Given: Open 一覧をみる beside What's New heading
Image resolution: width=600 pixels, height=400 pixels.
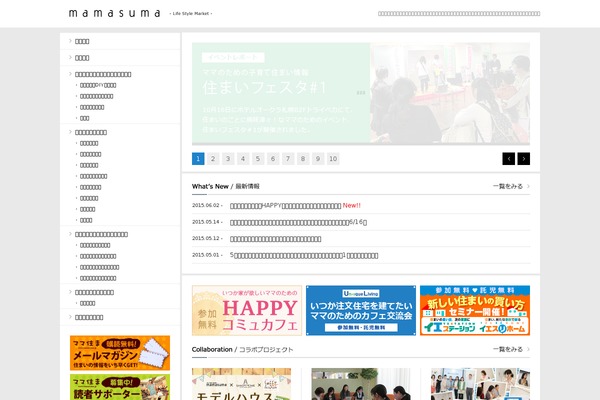Looking at the screenshot, I should 511,186.
